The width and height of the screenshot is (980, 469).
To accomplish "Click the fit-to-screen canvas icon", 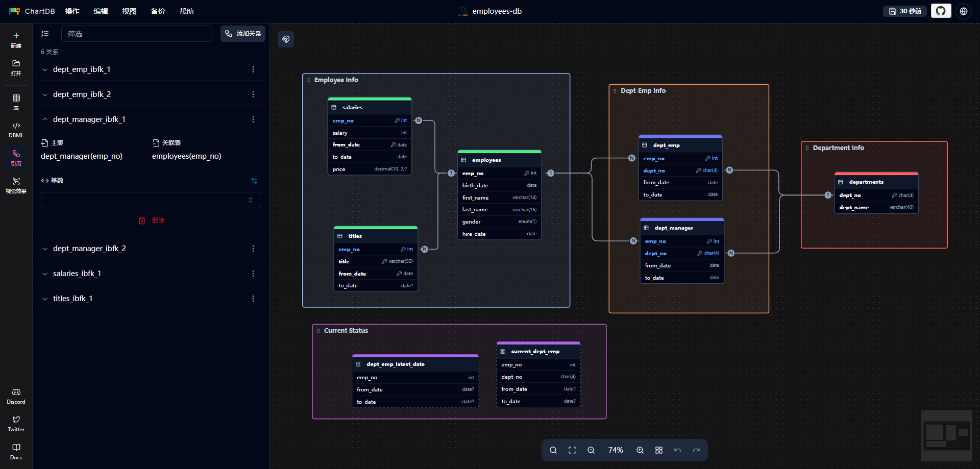I will click(x=572, y=450).
